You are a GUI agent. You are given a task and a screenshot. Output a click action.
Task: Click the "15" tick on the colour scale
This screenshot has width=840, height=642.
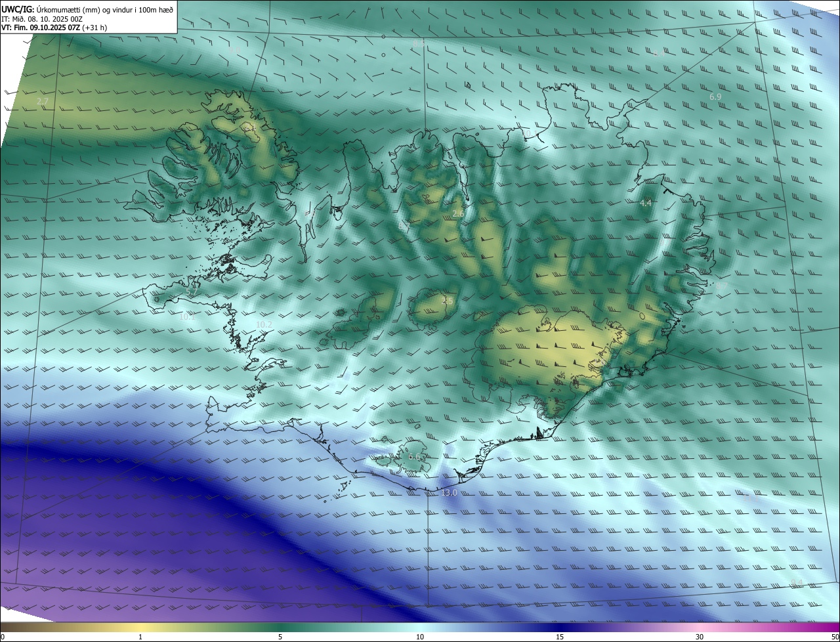coord(560,637)
